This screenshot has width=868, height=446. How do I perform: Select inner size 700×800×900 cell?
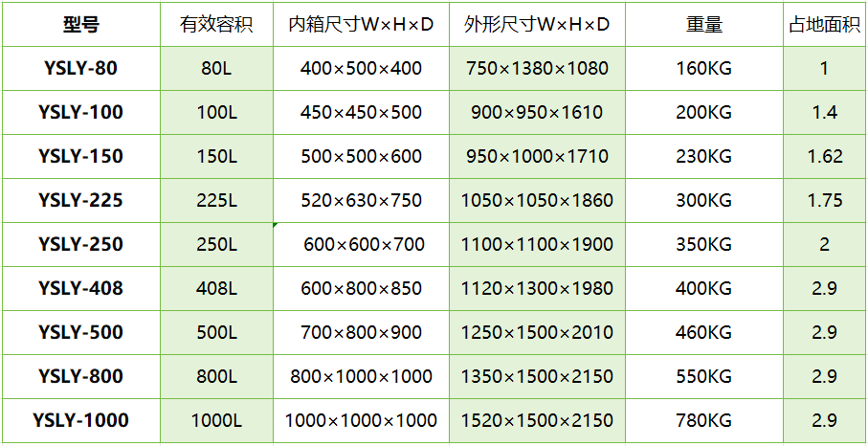361,332
